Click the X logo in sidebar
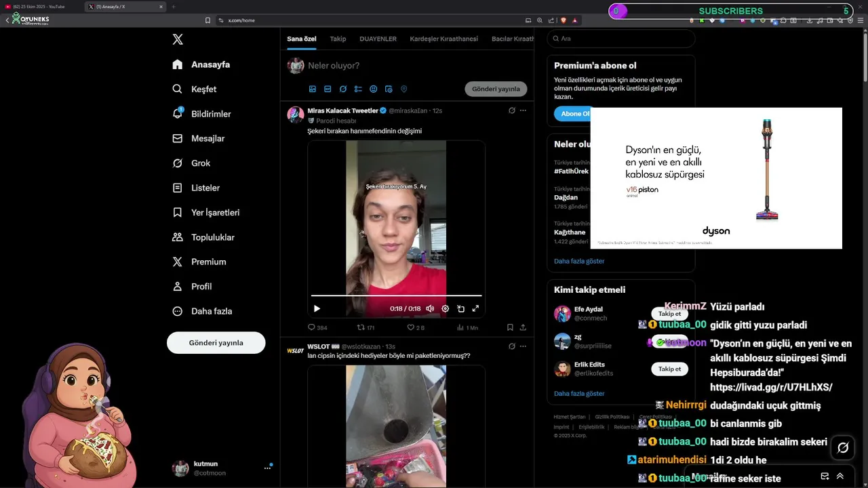The width and height of the screenshot is (868, 488). [x=178, y=39]
